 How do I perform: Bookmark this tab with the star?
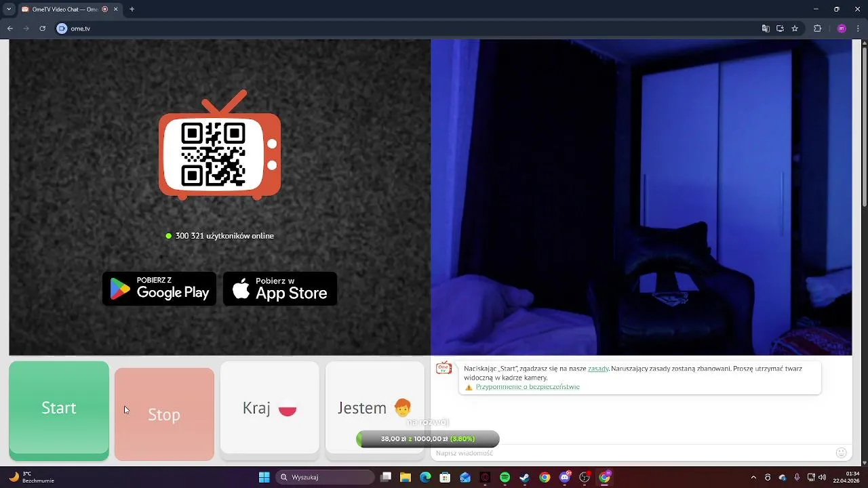[795, 28]
